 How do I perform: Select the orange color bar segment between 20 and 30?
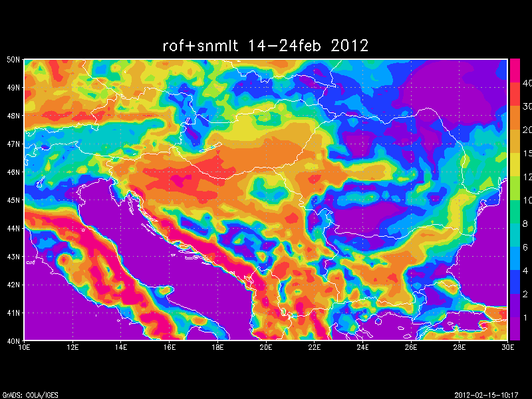pos(515,118)
